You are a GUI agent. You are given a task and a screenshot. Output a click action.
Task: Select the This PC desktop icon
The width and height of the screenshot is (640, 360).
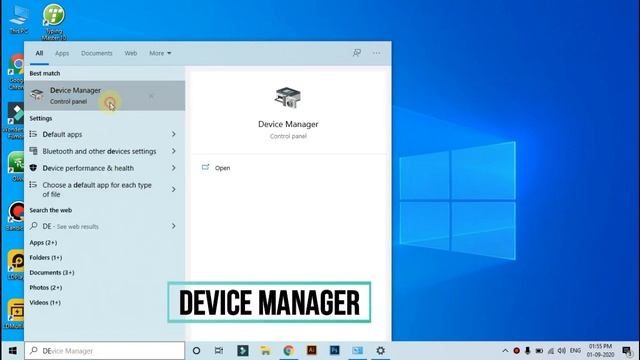18,20
